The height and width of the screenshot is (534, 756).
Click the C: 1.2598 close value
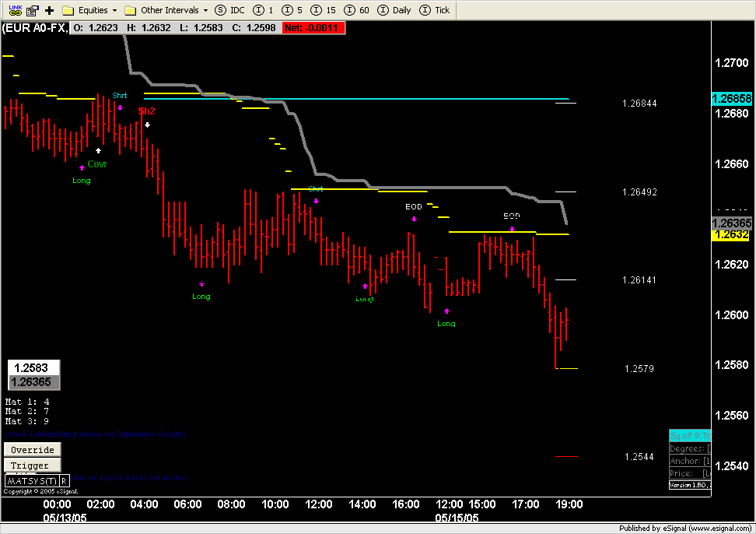(254, 28)
